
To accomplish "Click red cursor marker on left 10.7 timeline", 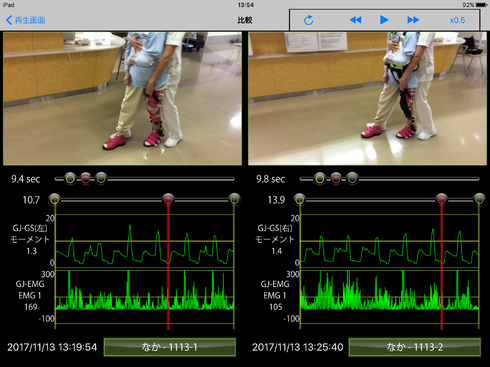I will [x=168, y=199].
